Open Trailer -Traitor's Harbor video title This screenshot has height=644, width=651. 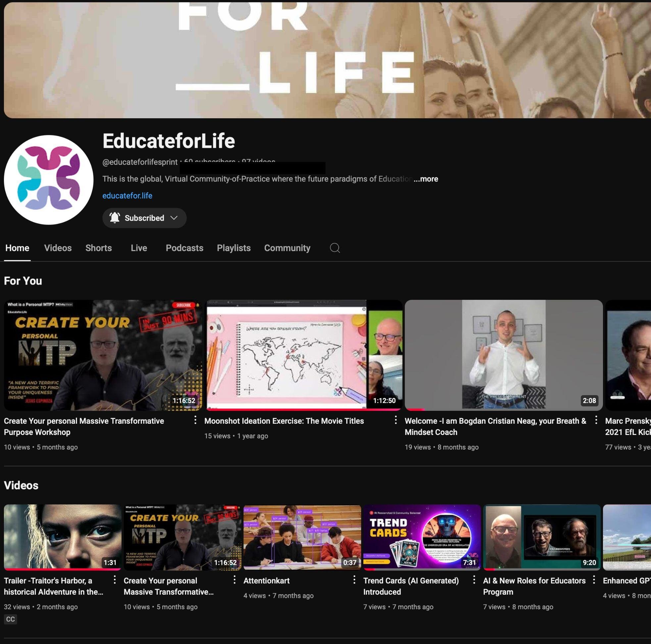point(54,586)
